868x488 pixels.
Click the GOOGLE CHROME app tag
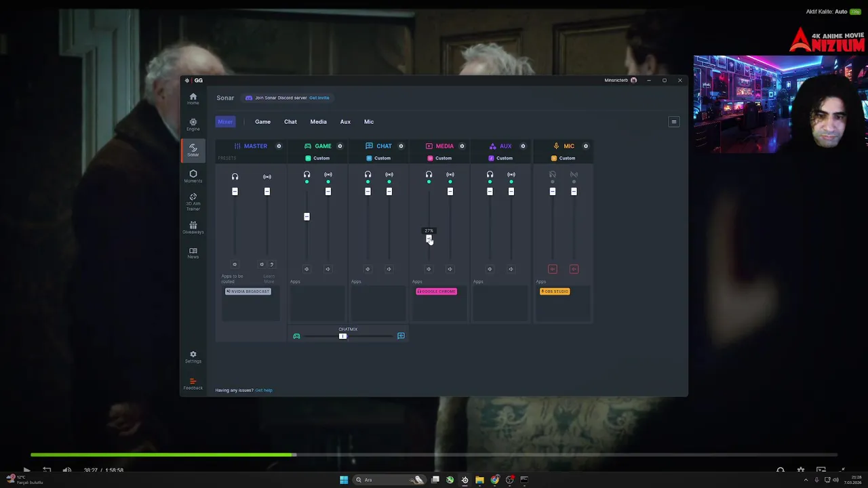click(x=437, y=291)
